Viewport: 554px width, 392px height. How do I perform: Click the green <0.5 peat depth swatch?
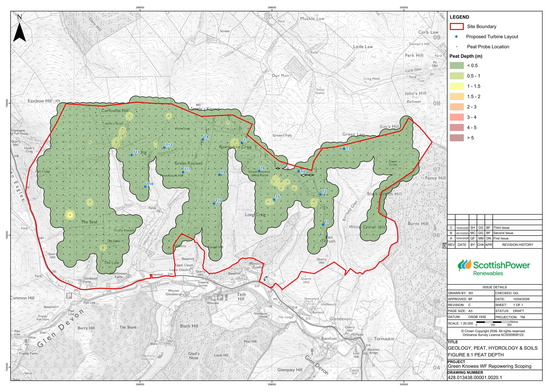[x=456, y=65]
